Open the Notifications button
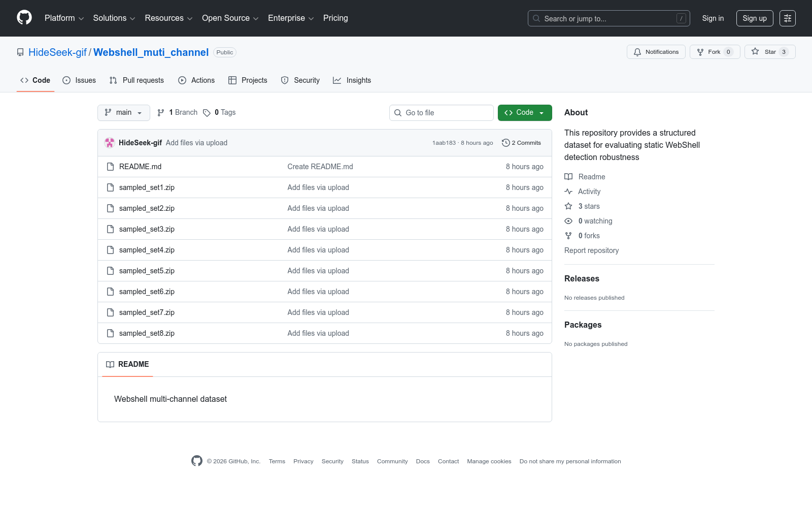 point(656,52)
